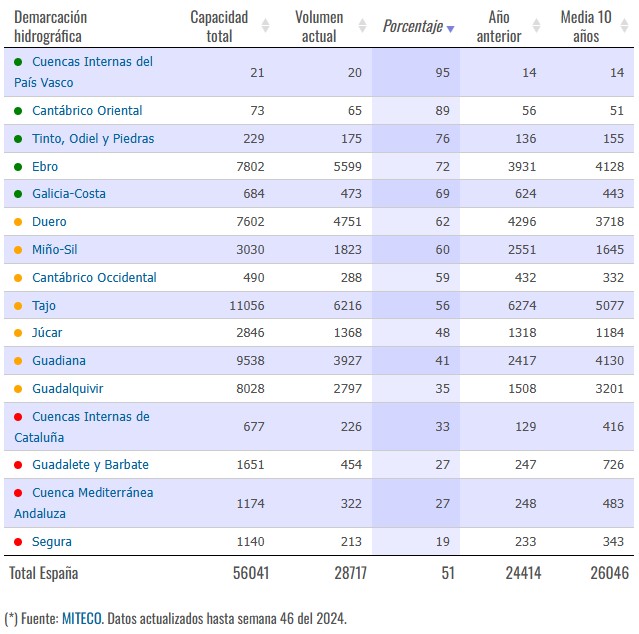
Task: Click the orange dot beside Cantábrico Occidental
Action: point(18,278)
